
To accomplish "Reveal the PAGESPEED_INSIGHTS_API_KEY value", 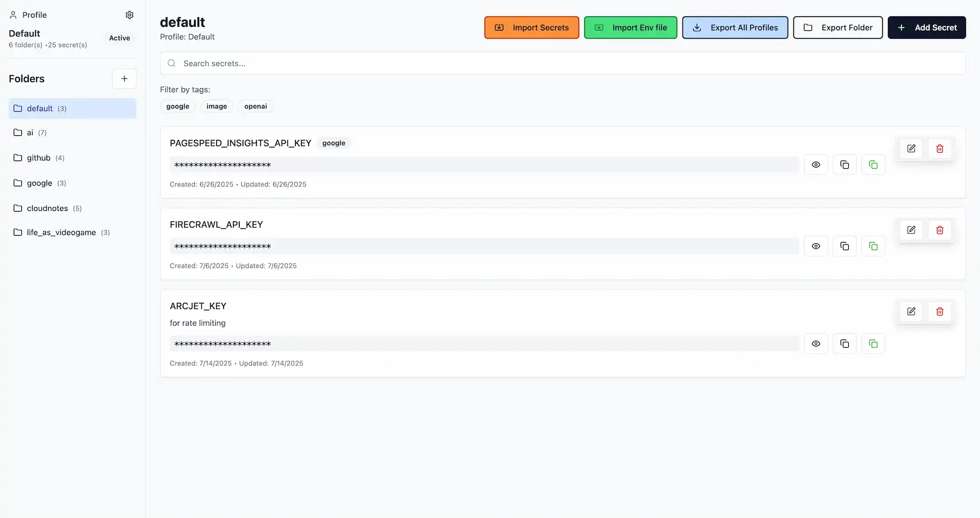I will click(815, 165).
